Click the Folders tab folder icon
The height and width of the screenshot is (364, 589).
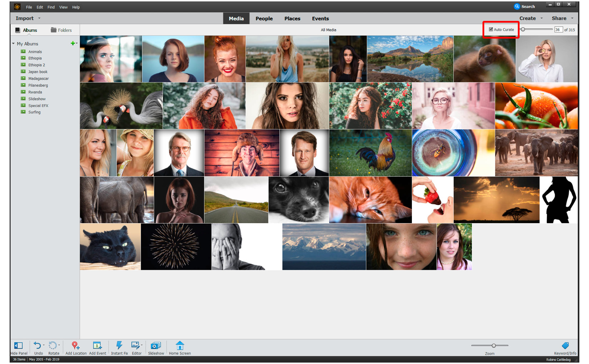54,30
